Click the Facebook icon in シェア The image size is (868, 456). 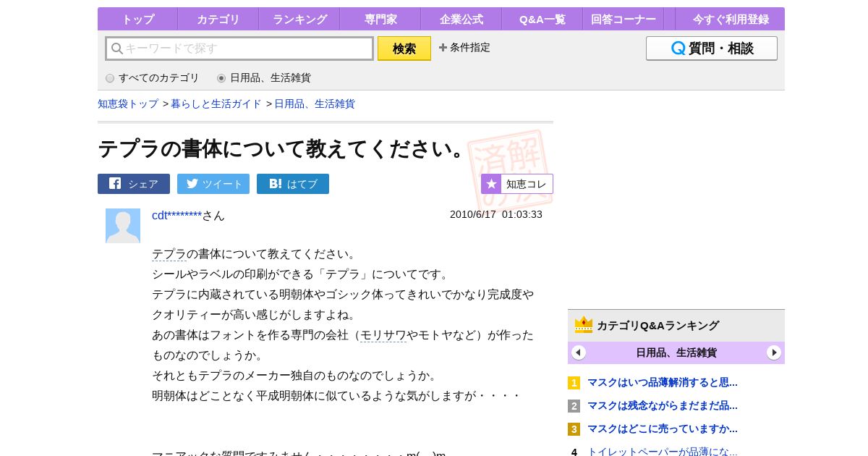pos(115,183)
